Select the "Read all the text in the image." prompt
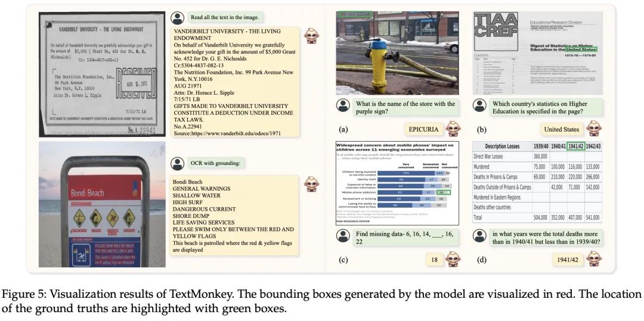Screen dimensions: 644x321 (x=225, y=18)
